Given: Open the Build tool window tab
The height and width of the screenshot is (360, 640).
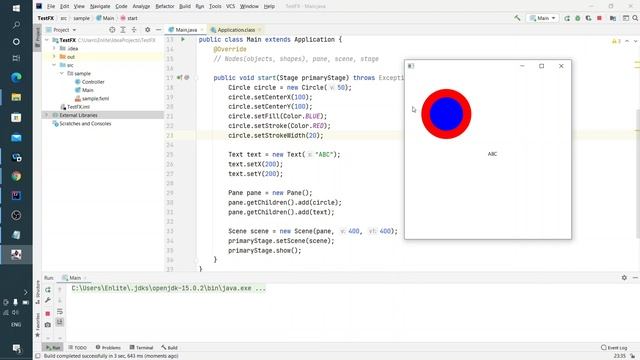Looking at the screenshot, I should (x=169, y=348).
